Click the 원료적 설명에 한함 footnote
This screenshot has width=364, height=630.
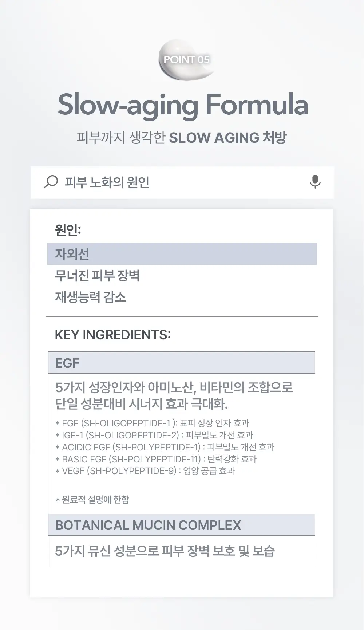click(92, 500)
